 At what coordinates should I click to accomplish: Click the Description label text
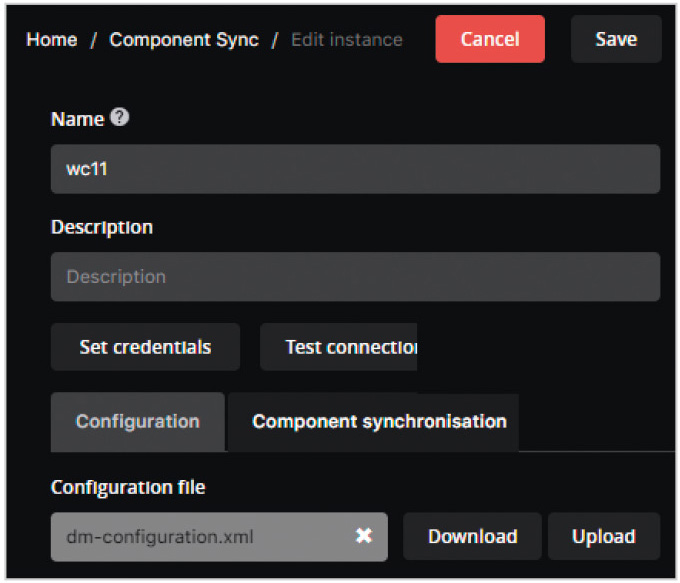[102, 227]
